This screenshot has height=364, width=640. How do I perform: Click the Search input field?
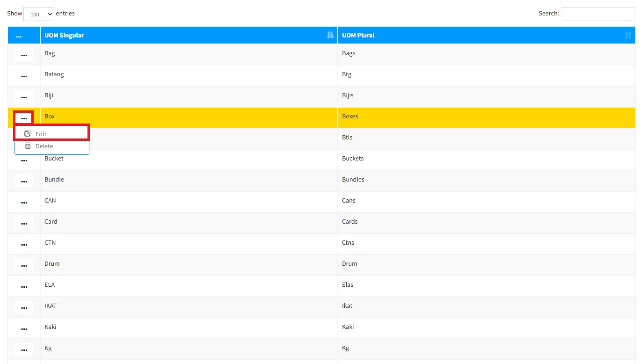point(597,14)
